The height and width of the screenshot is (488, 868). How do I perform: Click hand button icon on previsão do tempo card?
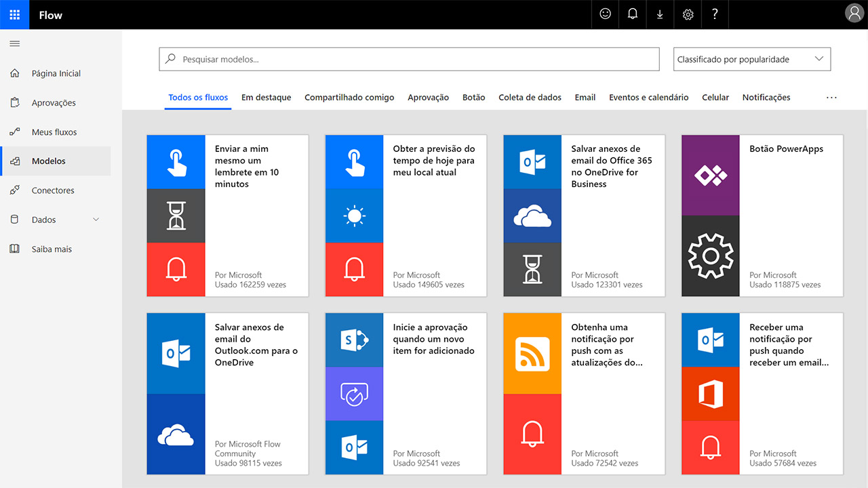point(354,162)
